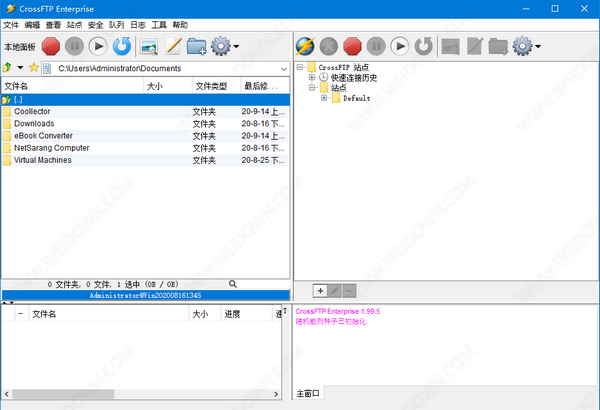This screenshot has width=600, height=410.
Task: Open the local gear settings dropdown
Action: pos(225,46)
